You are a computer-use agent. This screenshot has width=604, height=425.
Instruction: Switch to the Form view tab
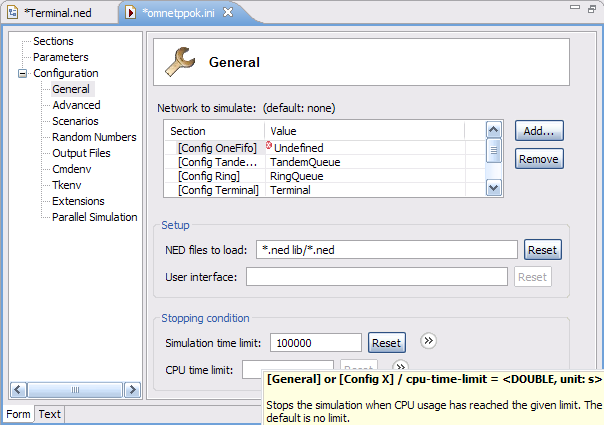coord(18,414)
